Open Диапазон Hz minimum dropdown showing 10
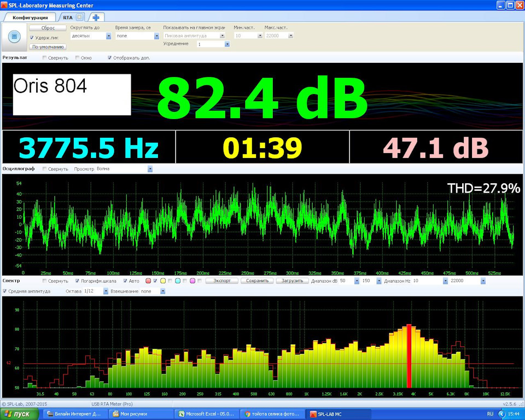 (445, 281)
